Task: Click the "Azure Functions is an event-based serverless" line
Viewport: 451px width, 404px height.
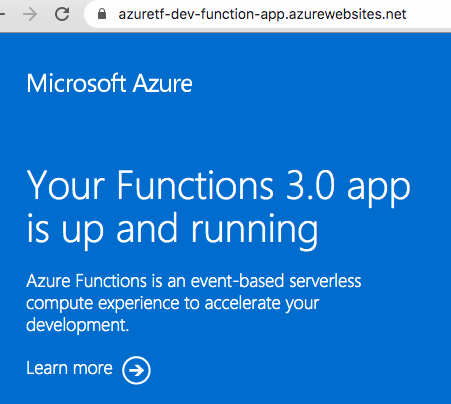Action: (x=194, y=281)
